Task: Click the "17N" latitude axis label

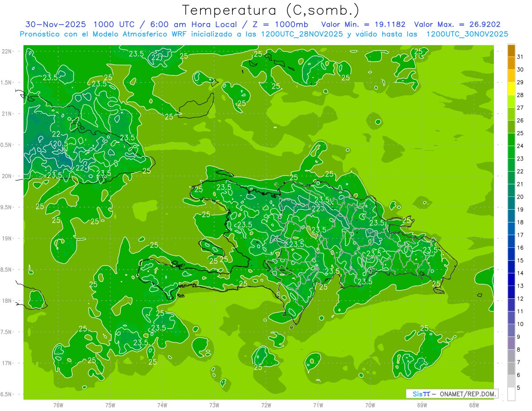Action: click(x=7, y=363)
